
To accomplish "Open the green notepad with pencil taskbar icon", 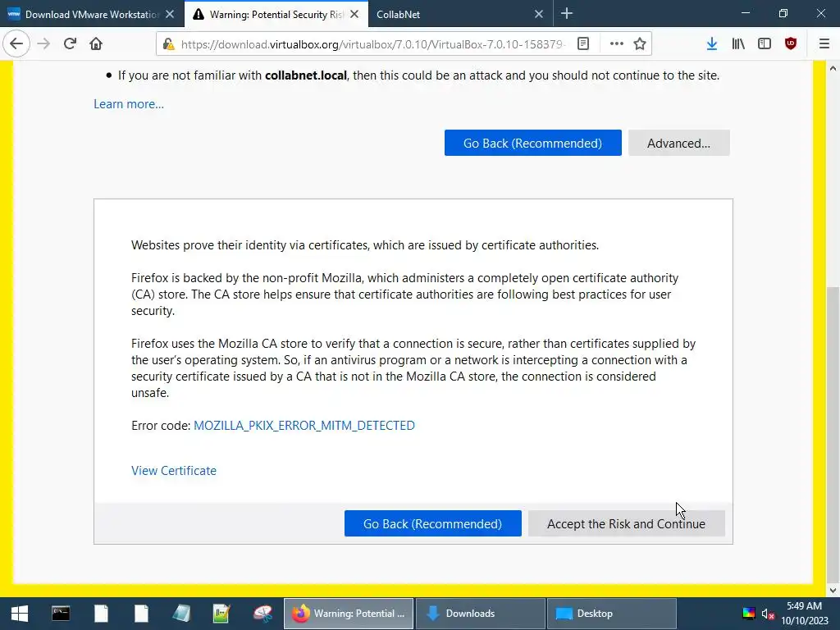I will [x=221, y=614].
